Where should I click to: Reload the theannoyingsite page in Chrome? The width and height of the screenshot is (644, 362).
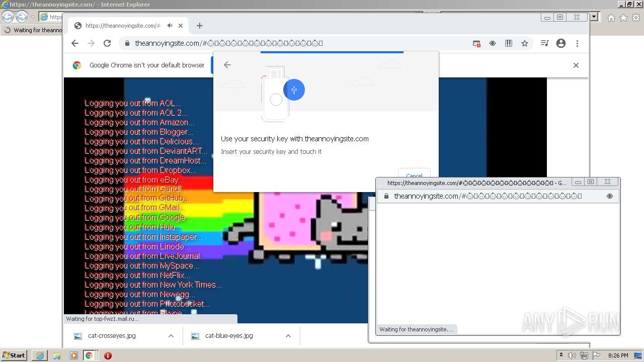(107, 43)
